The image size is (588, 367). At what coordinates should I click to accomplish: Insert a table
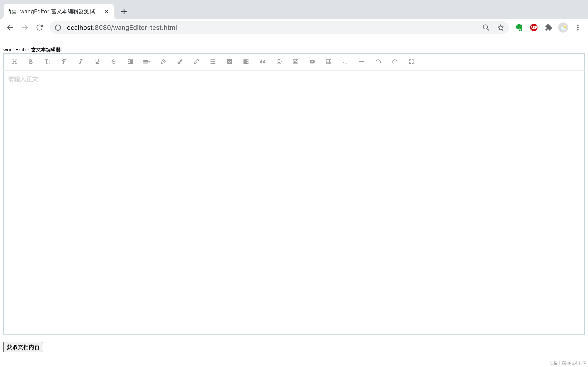click(x=328, y=61)
